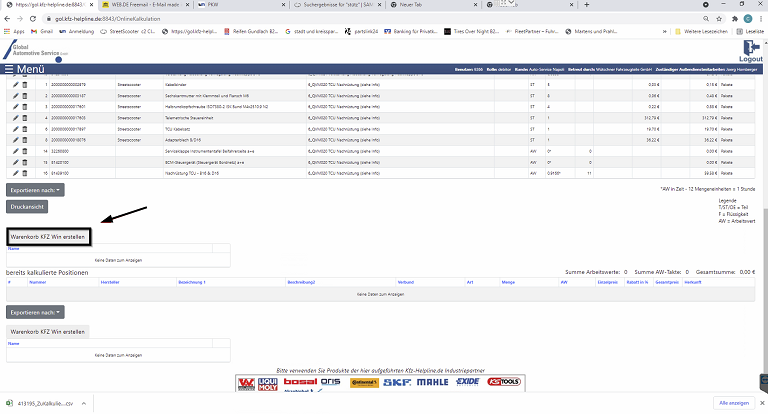Bookmark this page with star icon
Viewport: 768px width, 414px height.
click(719, 19)
